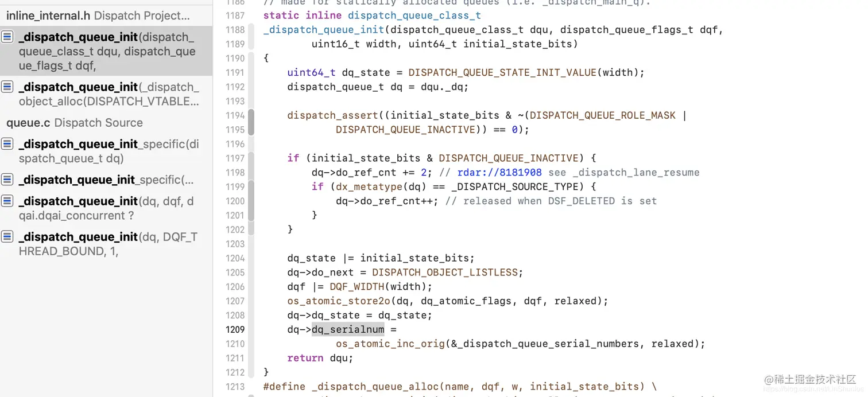
Task: Click os_atomic_store2o function call
Action: 339,301
